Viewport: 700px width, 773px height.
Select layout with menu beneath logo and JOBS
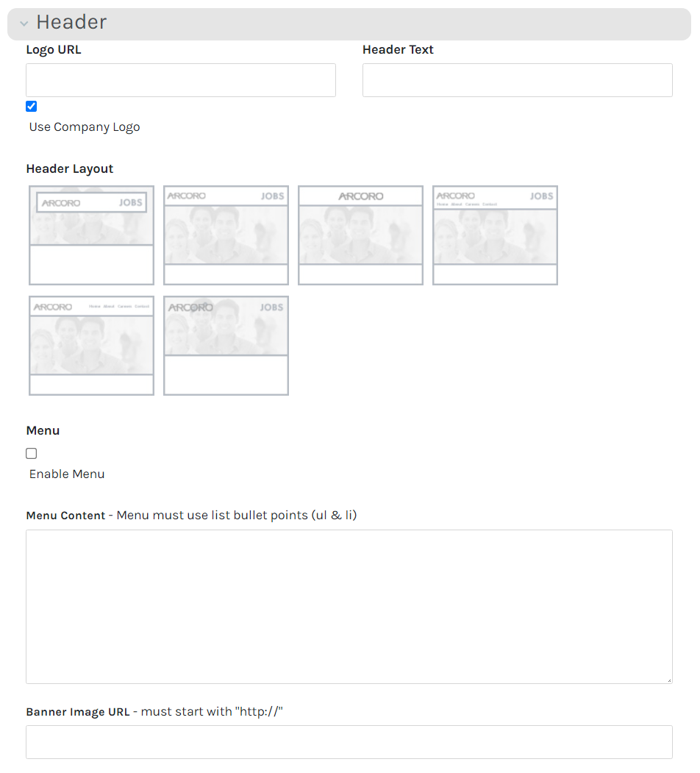(x=495, y=235)
